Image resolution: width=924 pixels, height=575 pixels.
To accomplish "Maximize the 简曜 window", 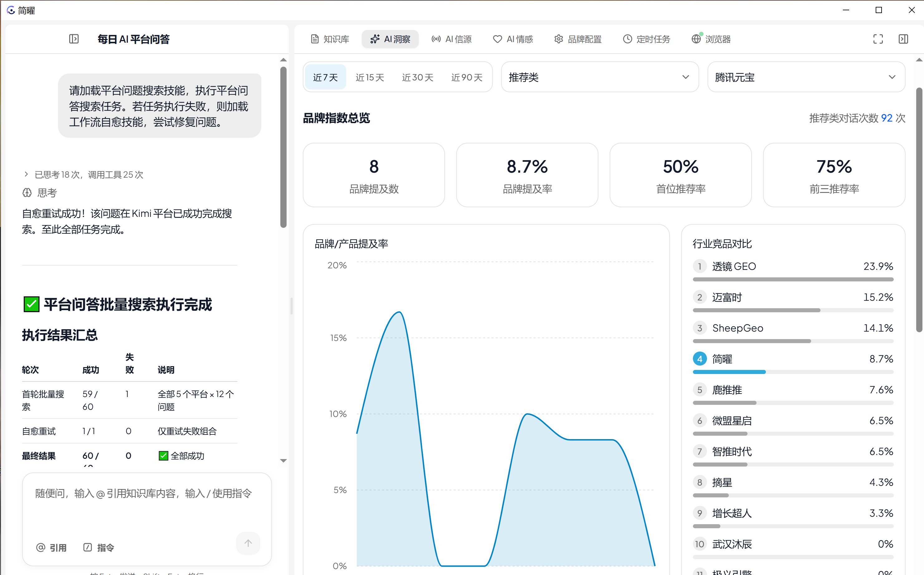I will point(879,10).
